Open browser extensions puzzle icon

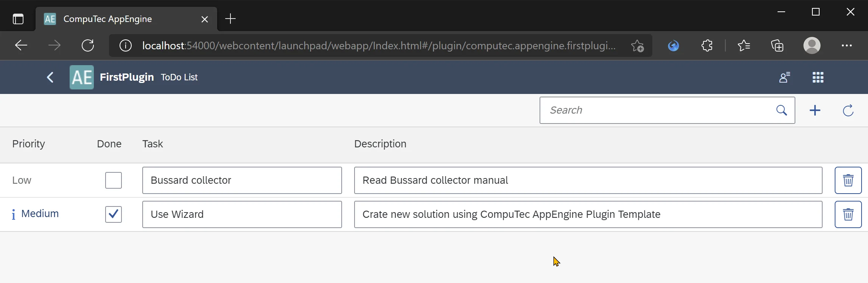pyautogui.click(x=706, y=46)
